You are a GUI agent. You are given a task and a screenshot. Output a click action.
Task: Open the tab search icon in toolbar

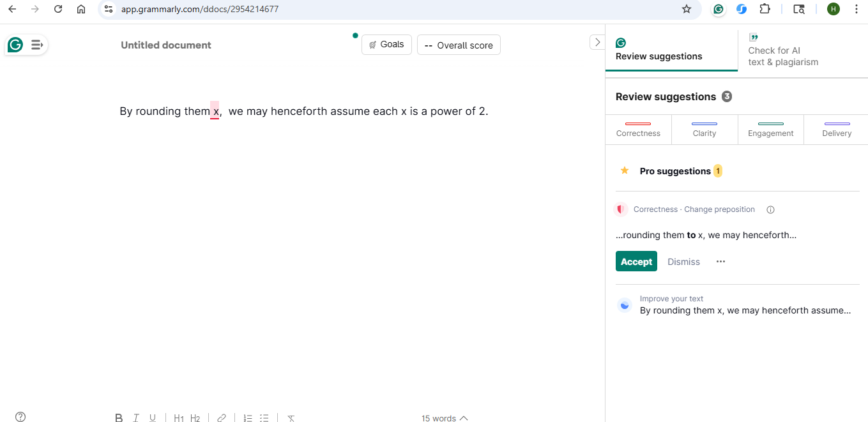click(x=799, y=9)
